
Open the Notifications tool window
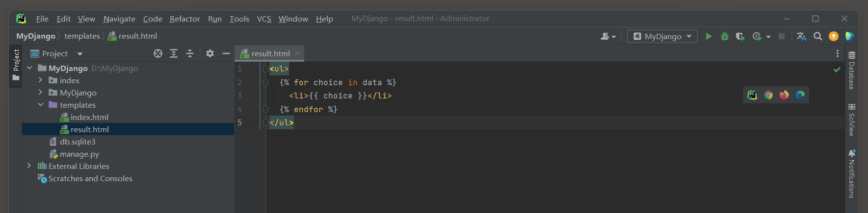click(852, 173)
